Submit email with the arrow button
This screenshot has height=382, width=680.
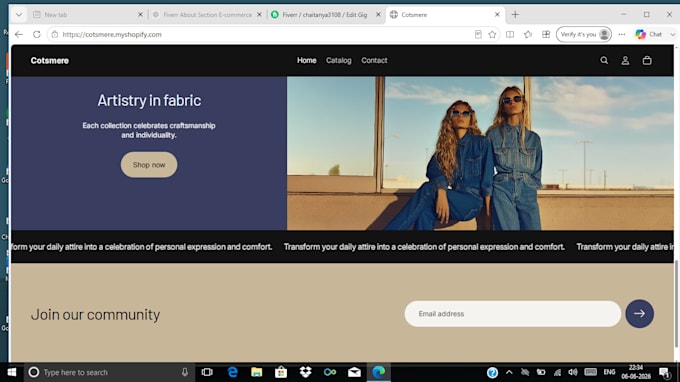(x=639, y=313)
